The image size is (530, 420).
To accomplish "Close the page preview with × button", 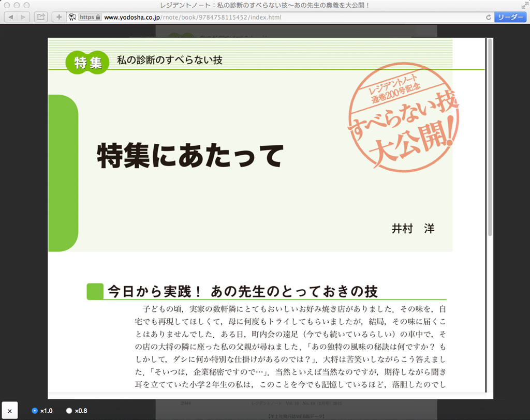I will click(9, 411).
